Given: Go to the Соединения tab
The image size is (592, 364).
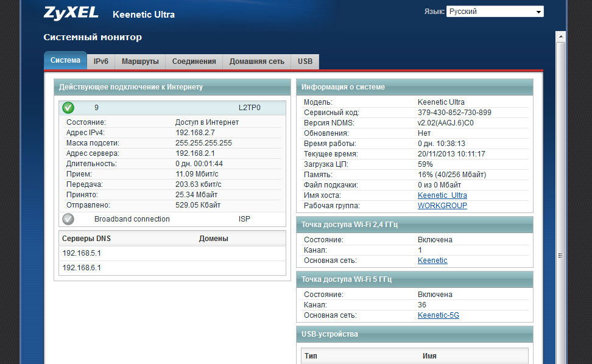Looking at the screenshot, I should (194, 61).
